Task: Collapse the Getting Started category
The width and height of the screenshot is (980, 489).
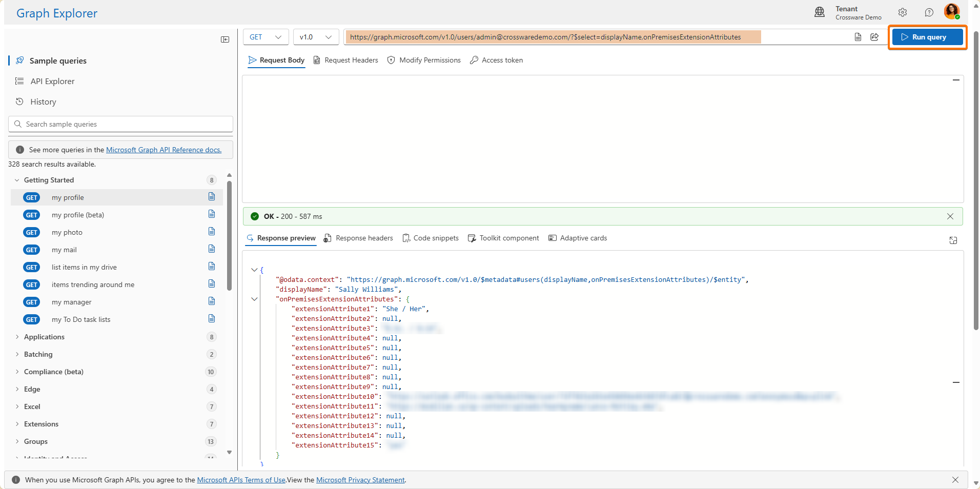Action: pos(17,180)
